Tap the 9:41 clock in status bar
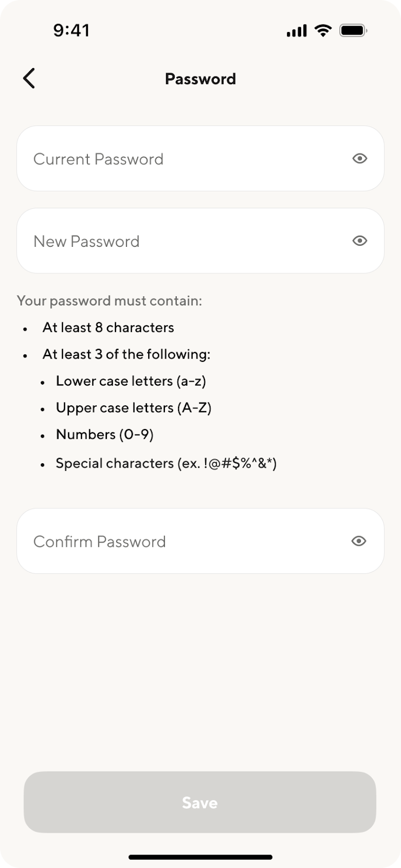401x868 pixels. coord(72,30)
